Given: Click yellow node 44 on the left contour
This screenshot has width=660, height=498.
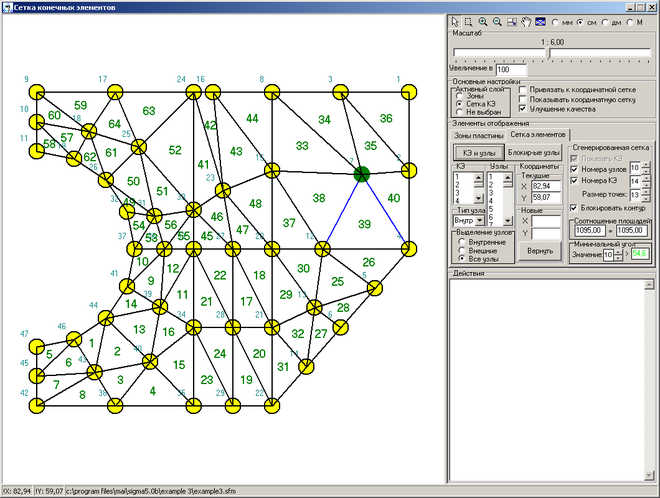Looking at the screenshot, I should pos(106,318).
